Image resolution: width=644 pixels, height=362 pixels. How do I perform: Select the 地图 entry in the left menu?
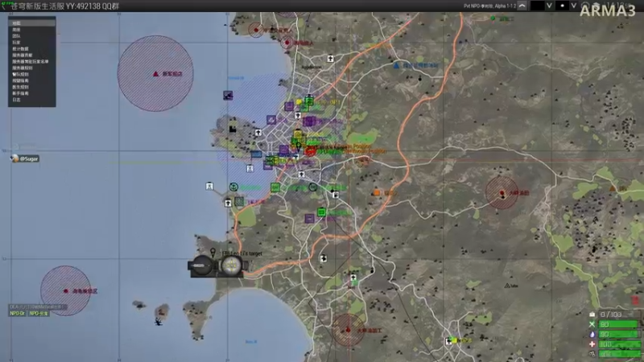[31, 23]
